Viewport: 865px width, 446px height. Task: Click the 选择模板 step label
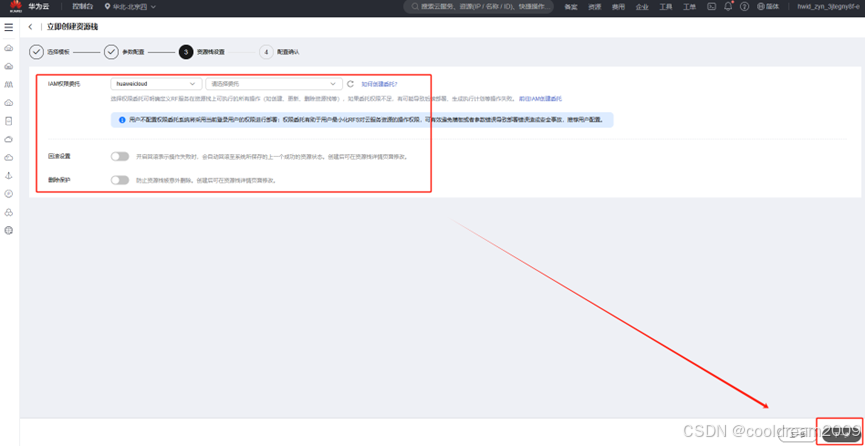(58, 52)
